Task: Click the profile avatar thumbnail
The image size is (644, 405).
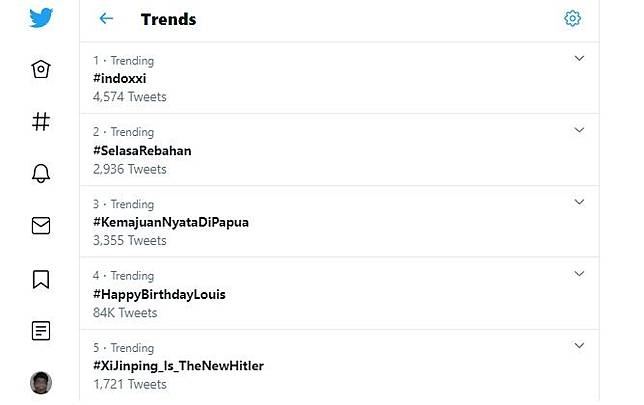Action: (41, 382)
